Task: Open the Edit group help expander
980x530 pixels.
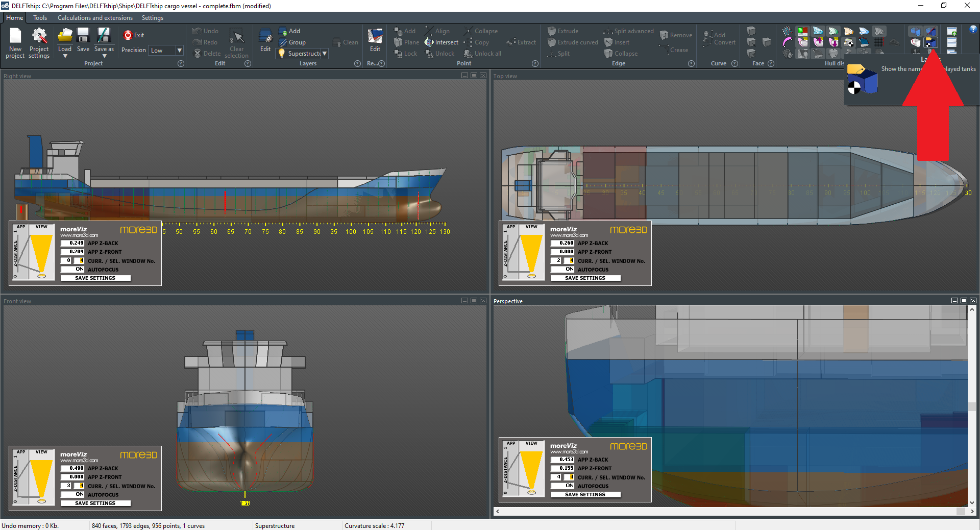Action: pos(248,64)
